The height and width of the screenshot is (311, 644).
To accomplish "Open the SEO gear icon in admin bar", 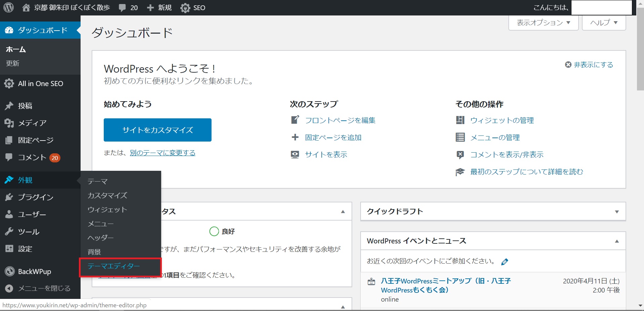I will [185, 8].
